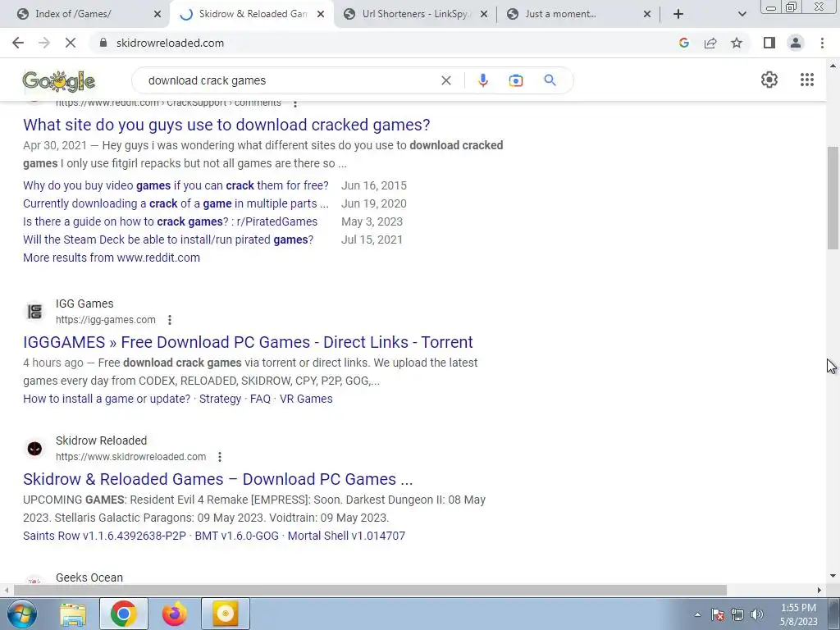Viewport: 840px width, 630px height.
Task: Open Saints Row v1.1.6.4392638-P2P sitelink
Action: (x=104, y=536)
